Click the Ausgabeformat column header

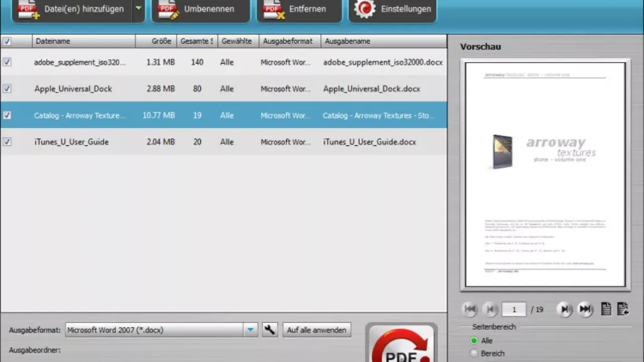pyautogui.click(x=290, y=41)
